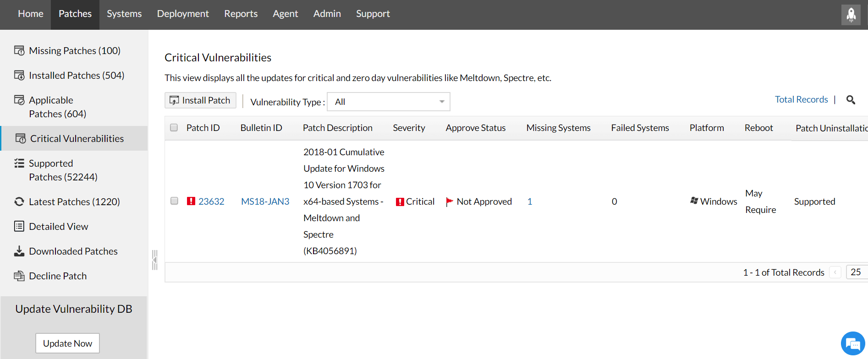Open the Vulnerability Type dropdown
868x359 pixels.
[x=388, y=102]
